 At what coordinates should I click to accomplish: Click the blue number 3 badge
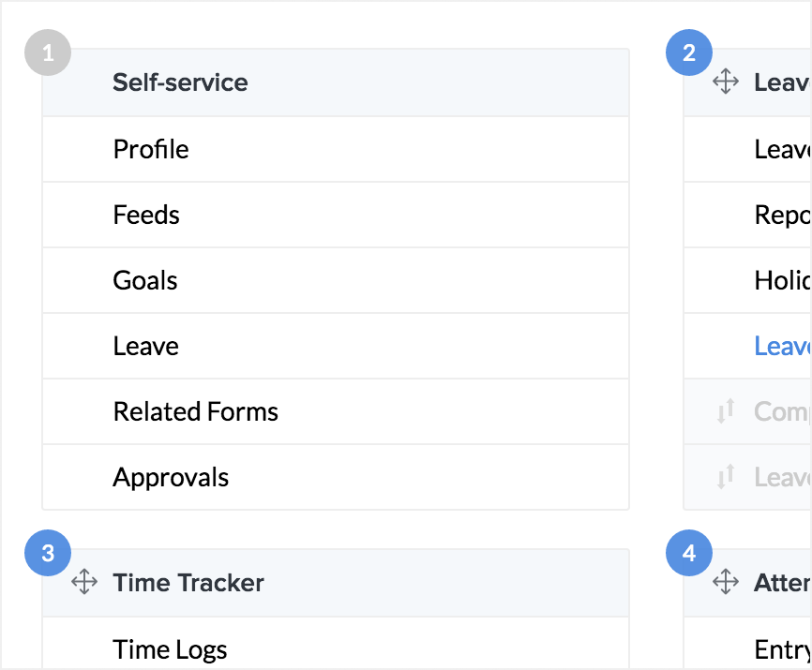(x=48, y=554)
